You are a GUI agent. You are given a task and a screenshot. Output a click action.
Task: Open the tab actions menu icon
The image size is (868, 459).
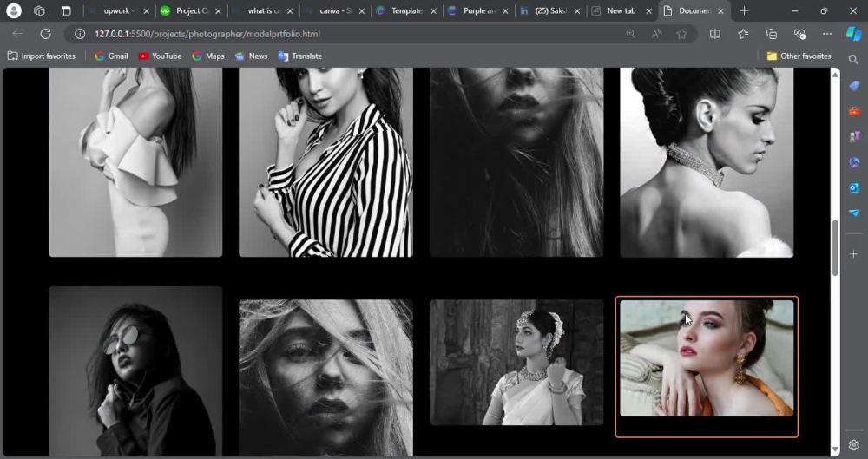66,10
